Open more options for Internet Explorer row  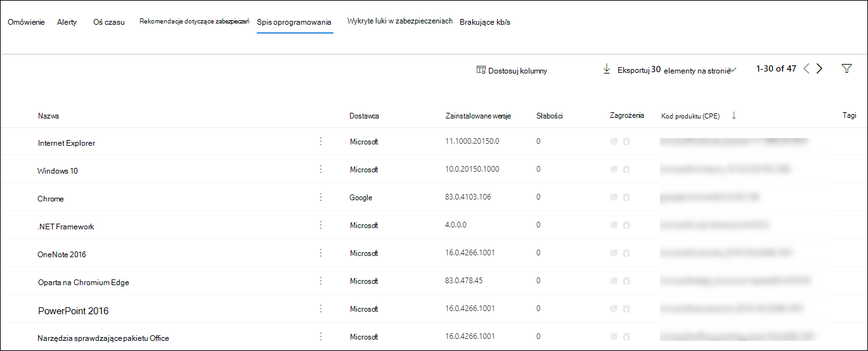pos(321,141)
